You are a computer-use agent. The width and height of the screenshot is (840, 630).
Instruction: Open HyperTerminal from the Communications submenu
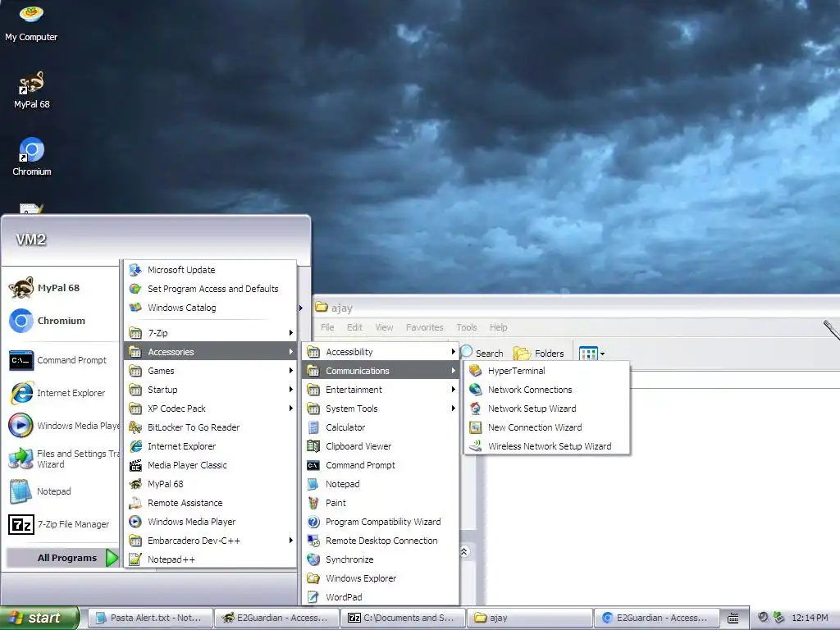click(x=546, y=371)
